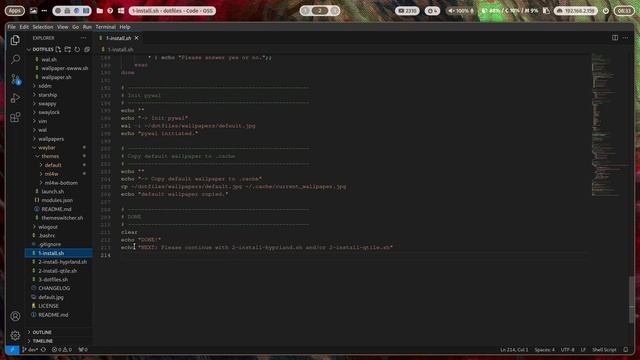Expand the OUTLINE section
640x360 pixels.
(x=42, y=332)
